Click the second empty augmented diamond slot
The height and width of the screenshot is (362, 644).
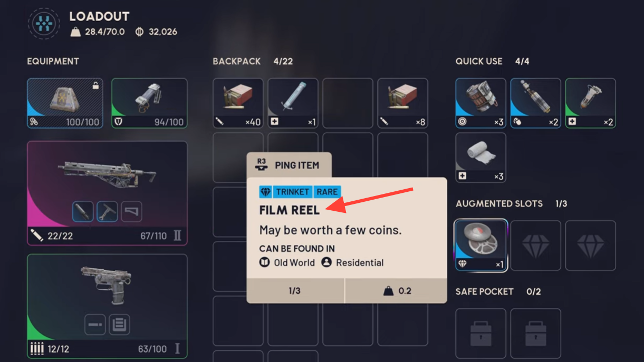(x=591, y=246)
